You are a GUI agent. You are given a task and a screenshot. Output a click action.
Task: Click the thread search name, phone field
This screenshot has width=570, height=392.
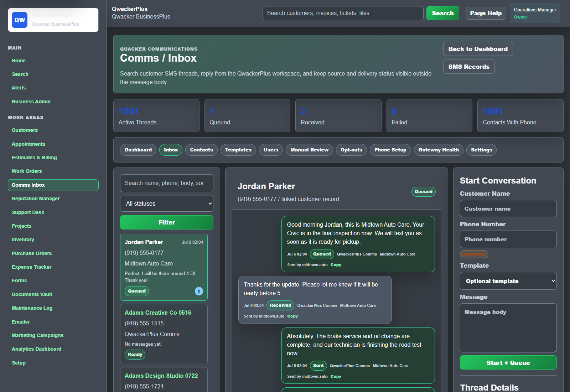coord(167,183)
